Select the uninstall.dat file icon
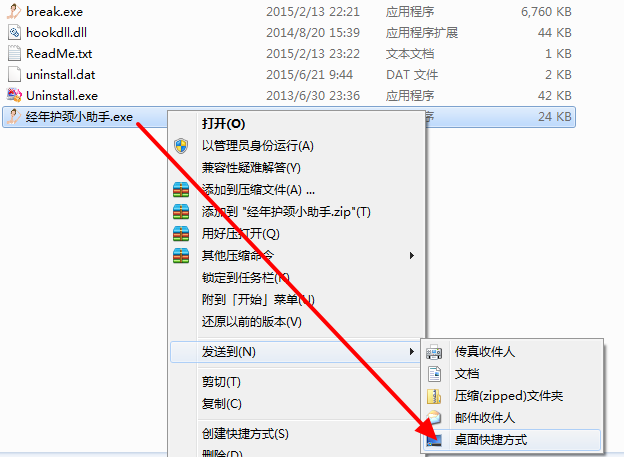624x457 pixels. (14, 74)
